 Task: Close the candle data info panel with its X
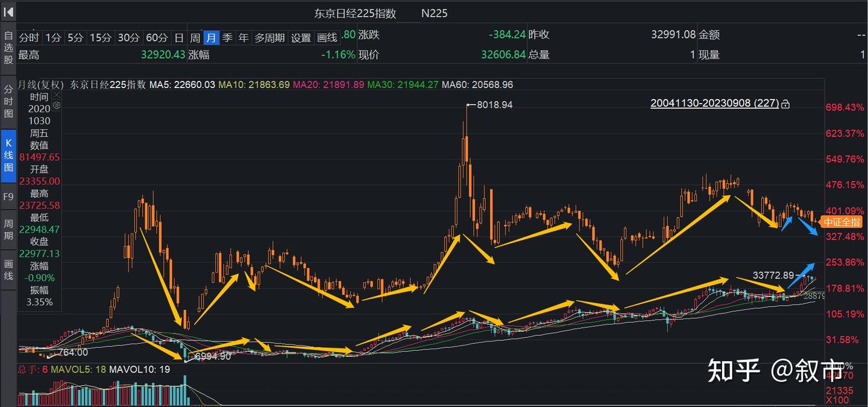click(x=57, y=95)
